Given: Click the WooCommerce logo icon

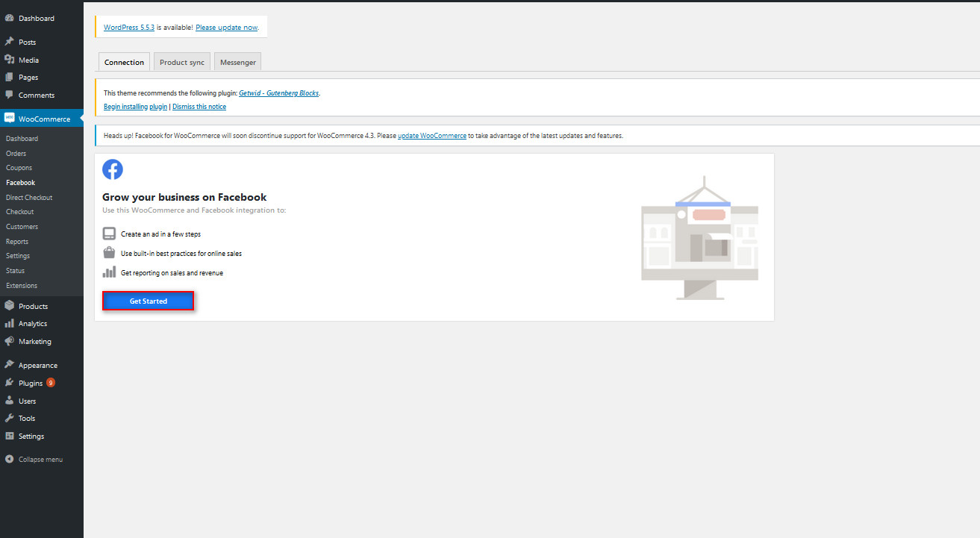Looking at the screenshot, I should pos(9,118).
